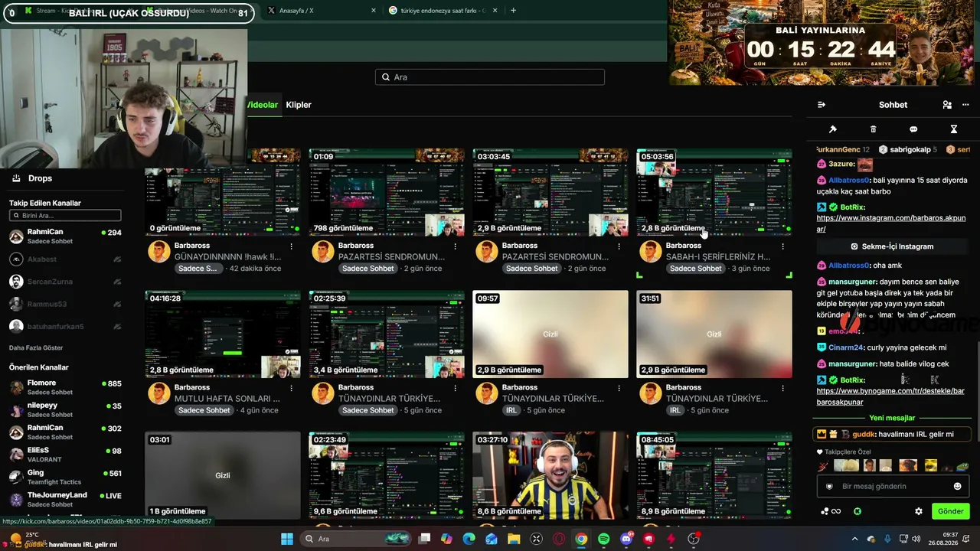Open chat options three-dot menu
Image resolution: width=980 pixels, height=551 pixels.
(965, 105)
